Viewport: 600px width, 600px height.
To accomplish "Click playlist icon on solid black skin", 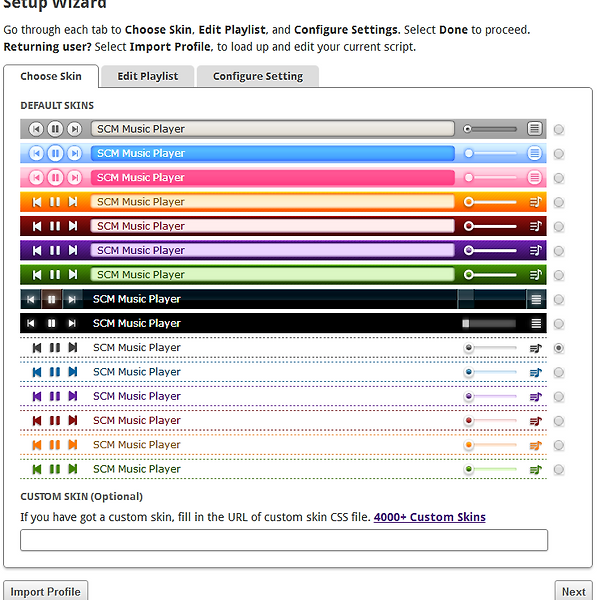I will tap(535, 323).
